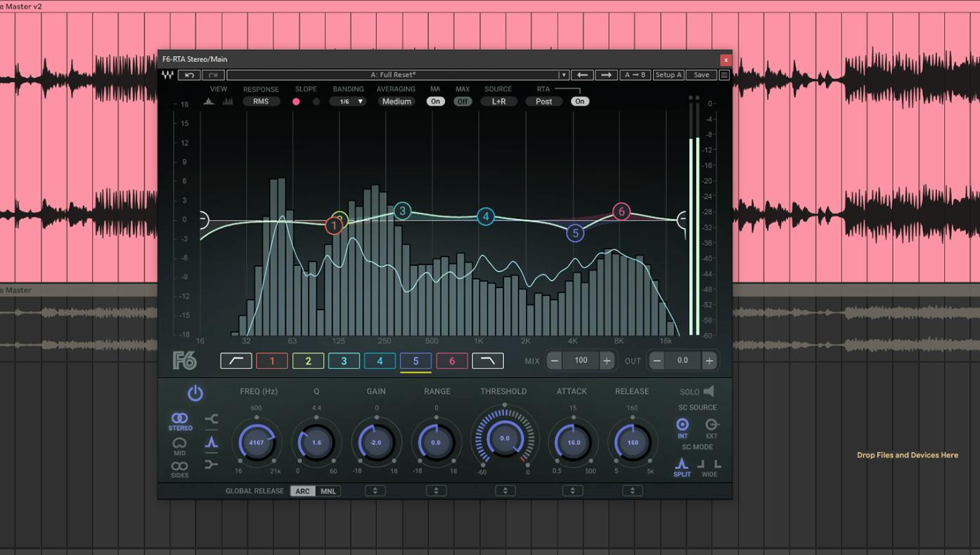
Task: Click the undo arrow in the F6 toolbar
Action: tap(188, 75)
